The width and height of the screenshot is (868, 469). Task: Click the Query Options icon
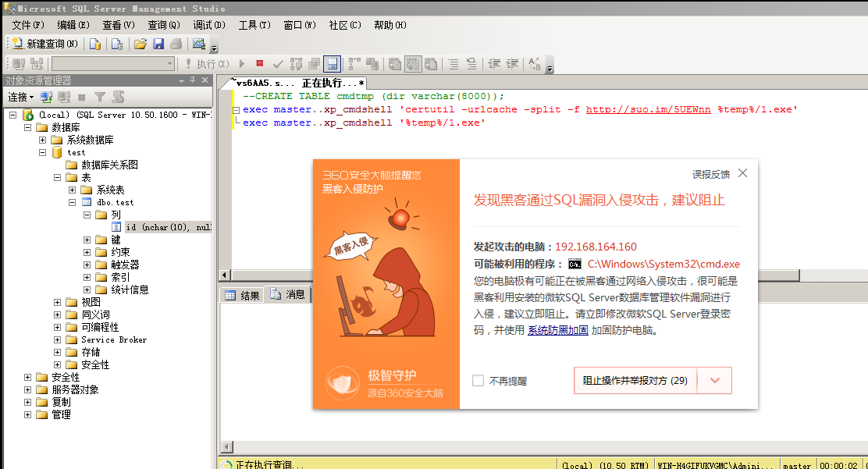(314, 64)
